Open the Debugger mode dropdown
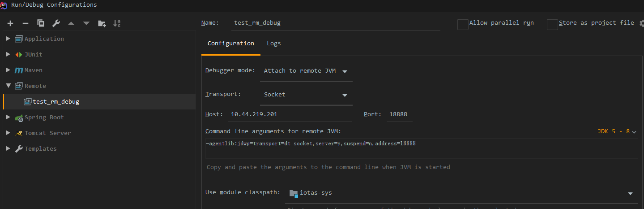Viewport: 644px width, 209px height. [x=306, y=71]
